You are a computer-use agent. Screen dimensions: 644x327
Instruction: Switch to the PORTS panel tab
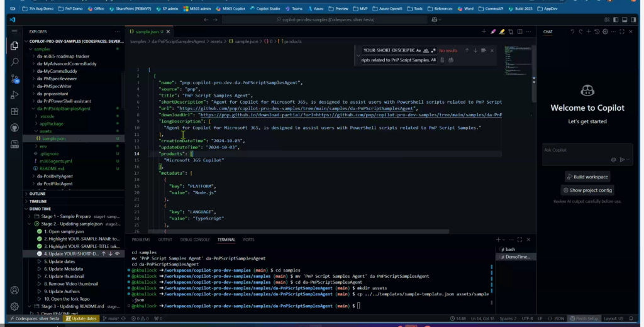pyautogui.click(x=248, y=240)
